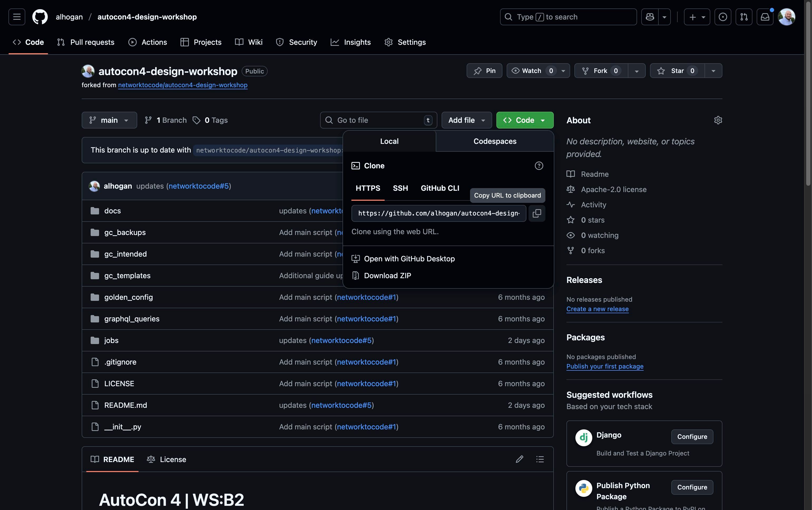Viewport: 812px width, 510px height.
Task: Click Download ZIP
Action: (x=387, y=276)
